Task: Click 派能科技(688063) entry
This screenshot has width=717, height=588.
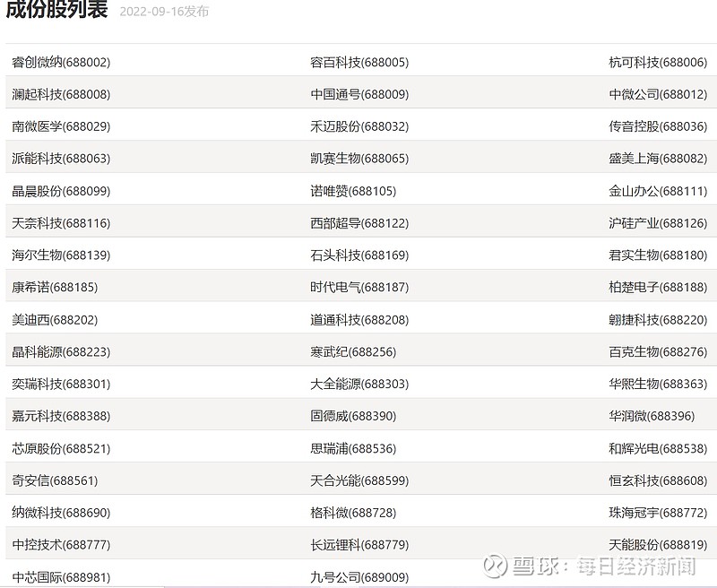Action: (61, 158)
